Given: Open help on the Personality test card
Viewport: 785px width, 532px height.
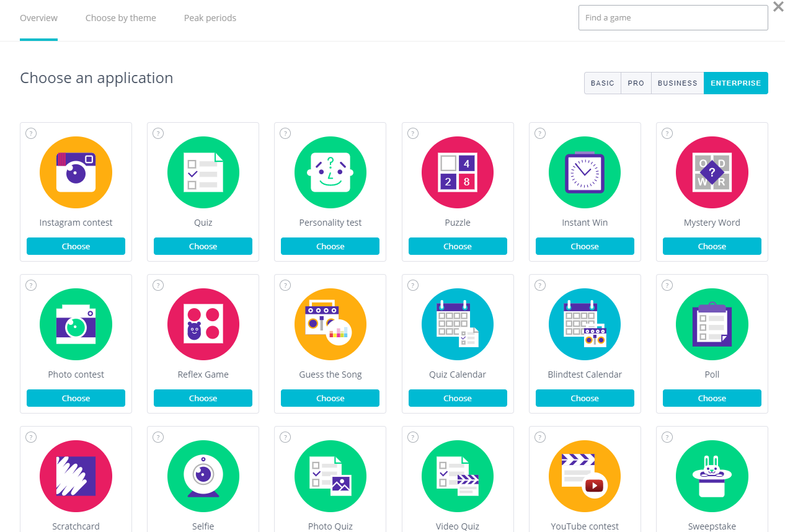Looking at the screenshot, I should [x=285, y=133].
